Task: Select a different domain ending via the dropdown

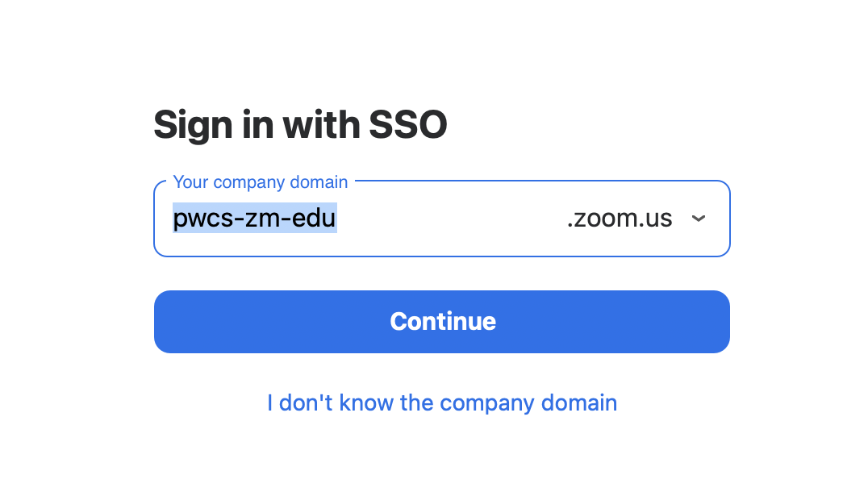Action: coord(699,219)
